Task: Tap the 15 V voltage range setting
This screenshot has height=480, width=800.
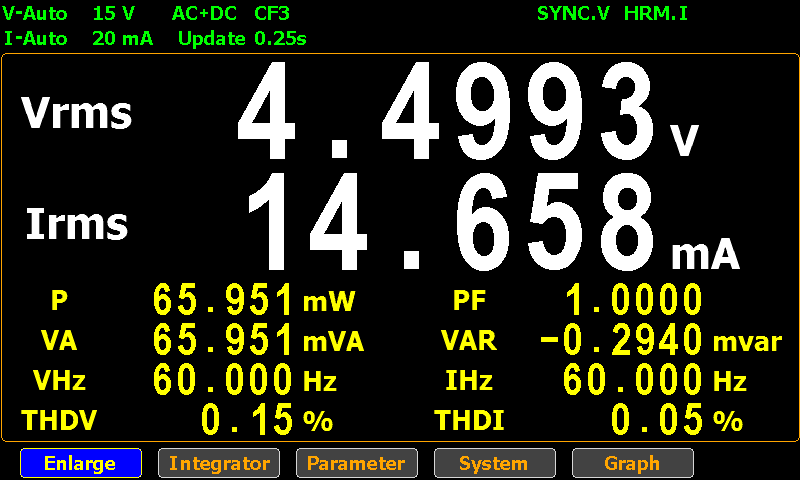Action: tap(114, 14)
